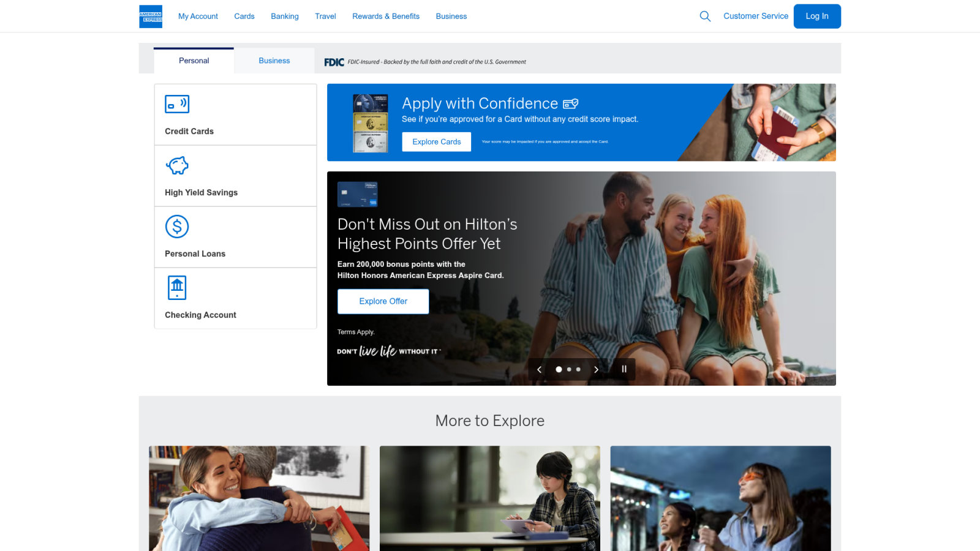Click the Apply with Confidence heading
This screenshot has width=980, height=551.
point(480,103)
